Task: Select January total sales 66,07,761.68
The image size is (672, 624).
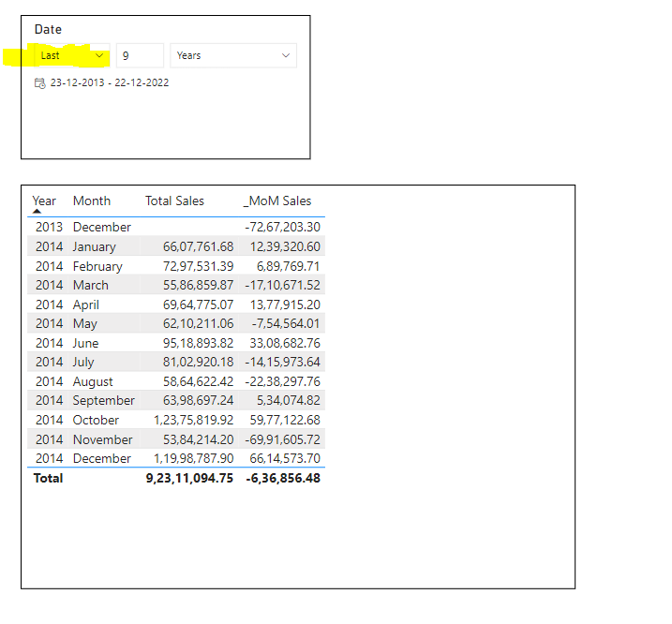Action: [x=198, y=246]
